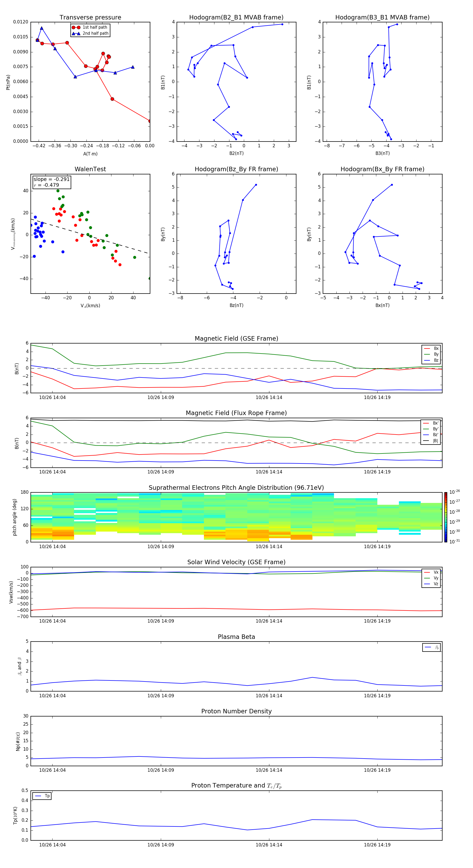Image resolution: width=473 pixels, height=868 pixels.
Task: Click 'Suprathermal Electrons Pitch Angle Distribution' title
Action: (236, 488)
